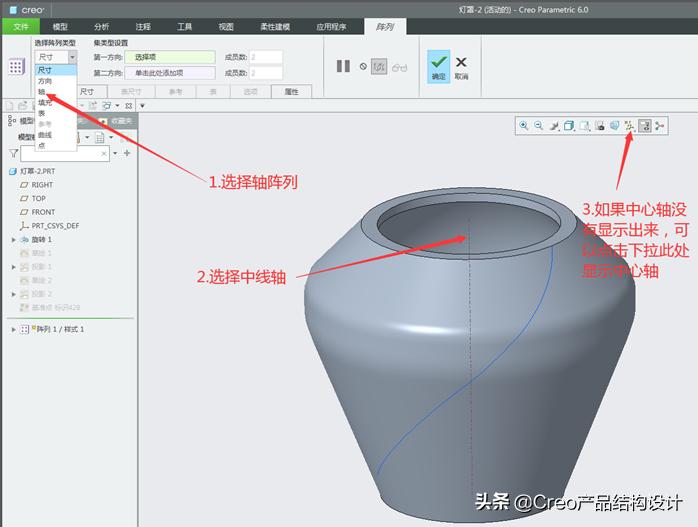Select the RIGHT datum plane
698x527 pixels.
coord(37,185)
